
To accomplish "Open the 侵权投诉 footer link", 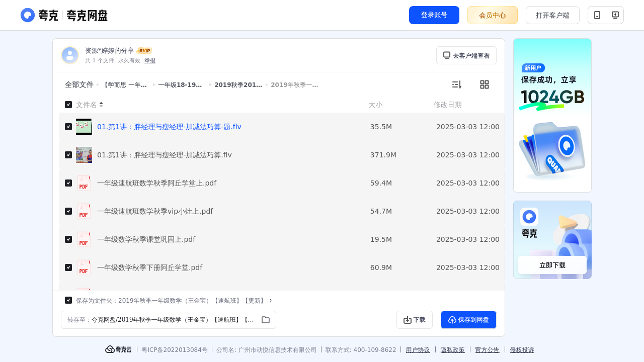I will coord(522,350).
